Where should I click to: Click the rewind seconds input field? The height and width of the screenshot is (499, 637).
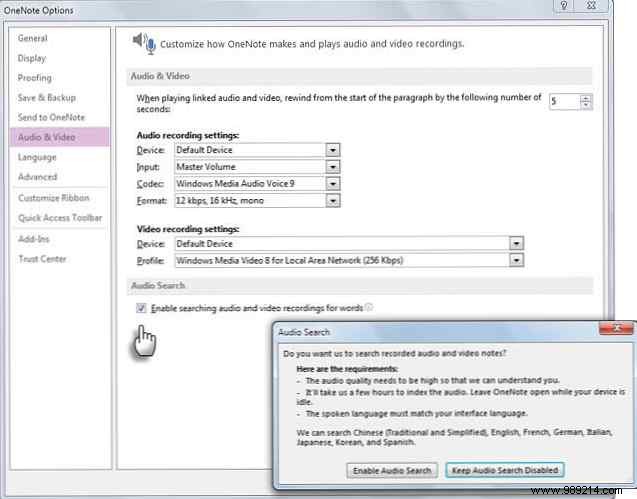click(564, 102)
